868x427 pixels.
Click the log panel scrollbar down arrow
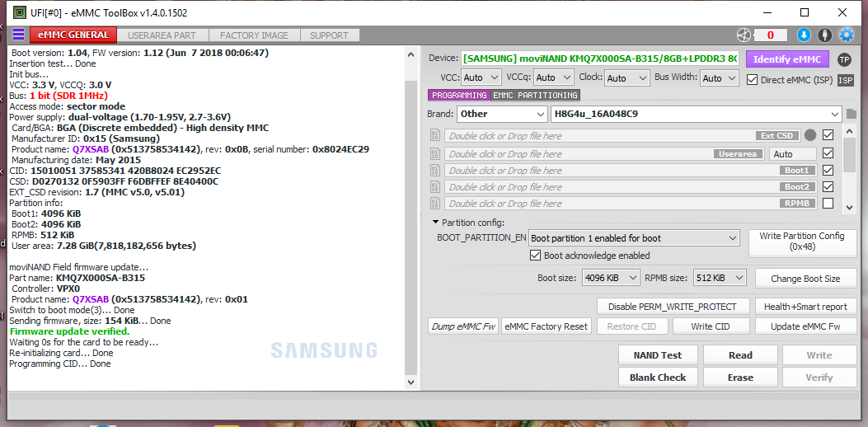point(411,382)
